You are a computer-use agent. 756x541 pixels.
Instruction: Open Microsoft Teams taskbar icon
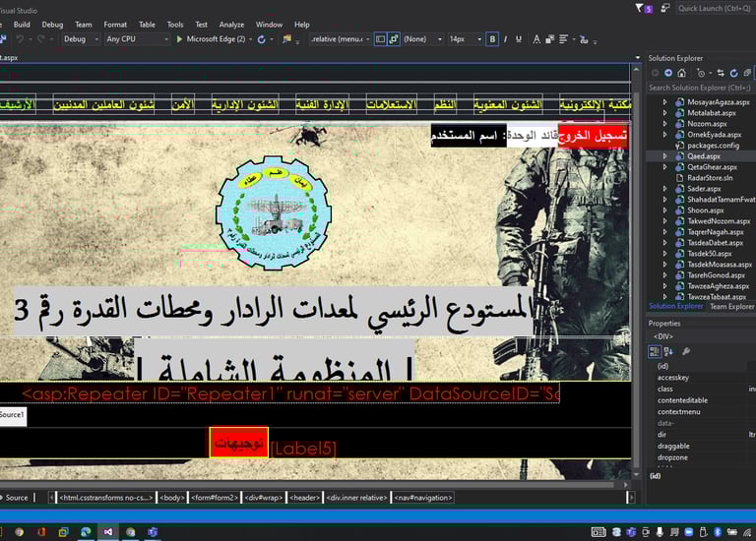(x=153, y=532)
